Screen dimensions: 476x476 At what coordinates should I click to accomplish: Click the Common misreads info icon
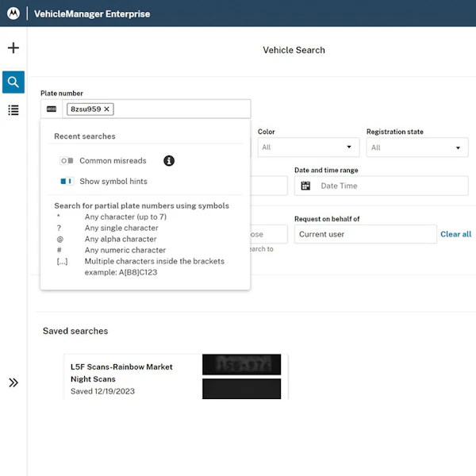[x=169, y=160]
